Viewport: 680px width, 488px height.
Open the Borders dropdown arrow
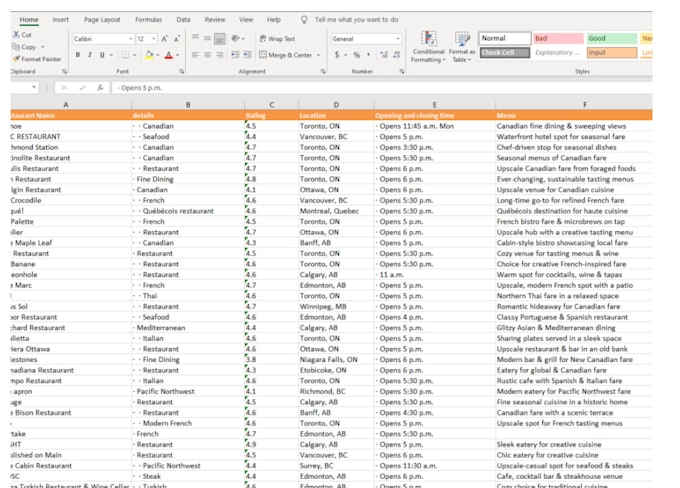[x=134, y=55]
